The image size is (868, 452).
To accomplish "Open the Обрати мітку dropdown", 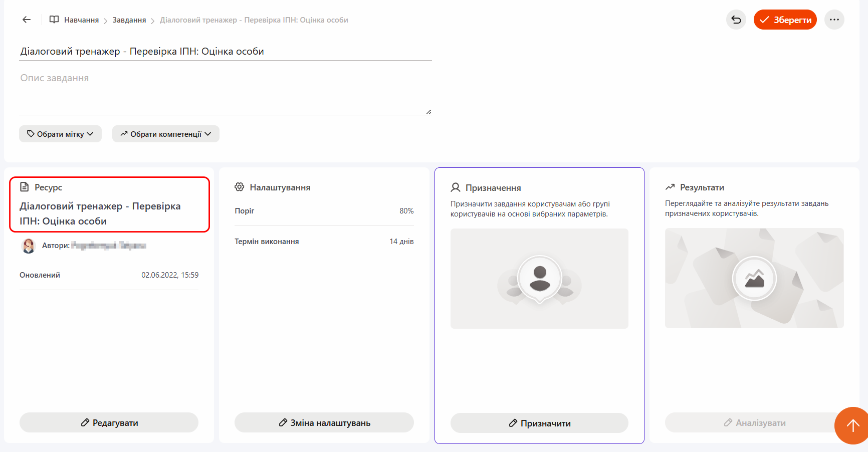I will (x=60, y=134).
